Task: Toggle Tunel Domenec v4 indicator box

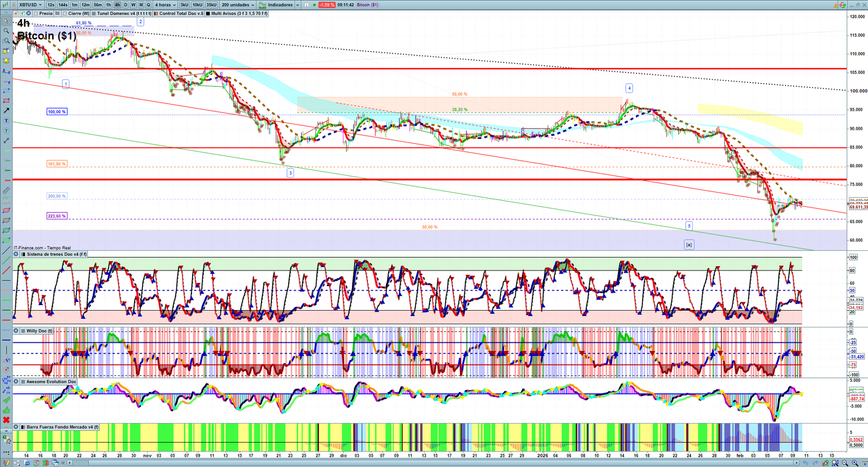Action: click(94, 14)
